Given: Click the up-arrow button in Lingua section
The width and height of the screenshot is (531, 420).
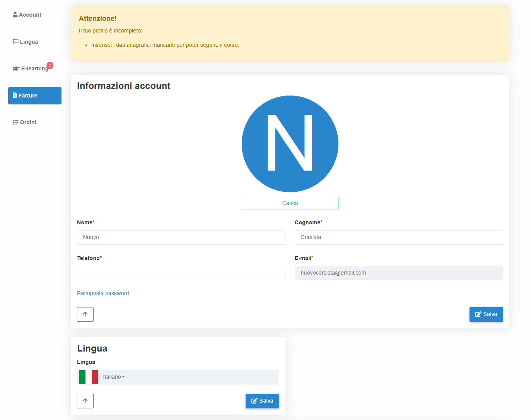Looking at the screenshot, I should [85, 401].
